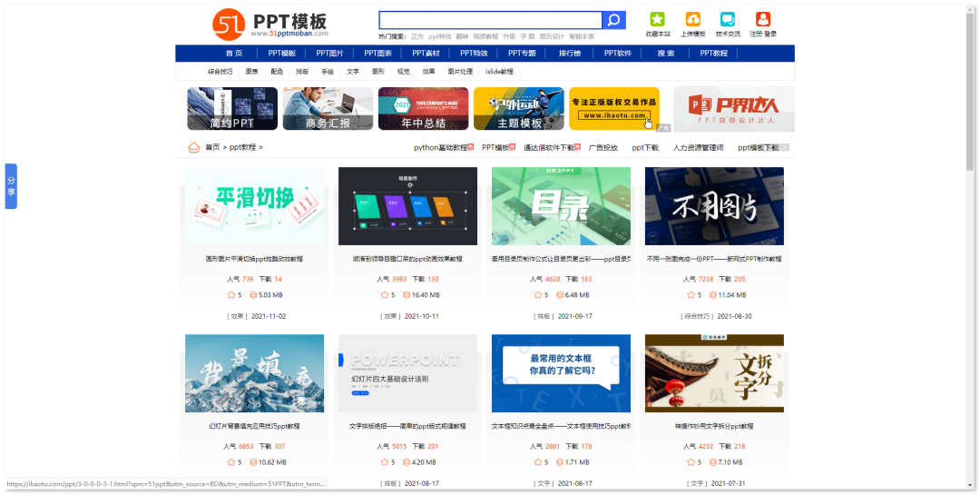Select the 配色 sub-category tab
Screen dimensions: 980x495
point(277,72)
